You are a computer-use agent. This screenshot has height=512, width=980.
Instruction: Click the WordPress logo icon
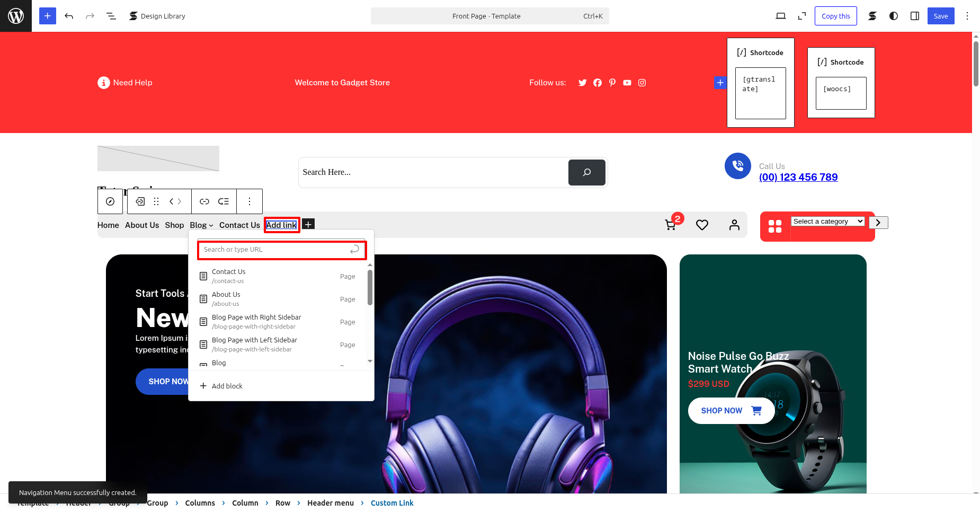(16, 16)
